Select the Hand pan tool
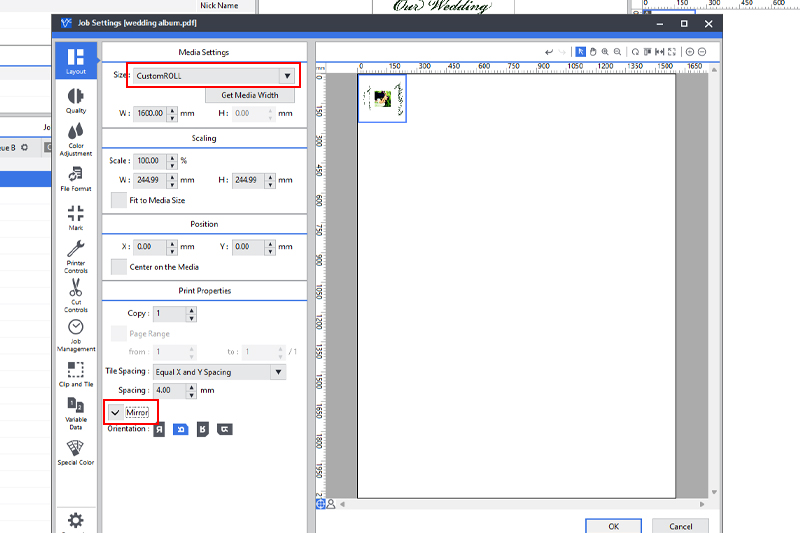 593,52
